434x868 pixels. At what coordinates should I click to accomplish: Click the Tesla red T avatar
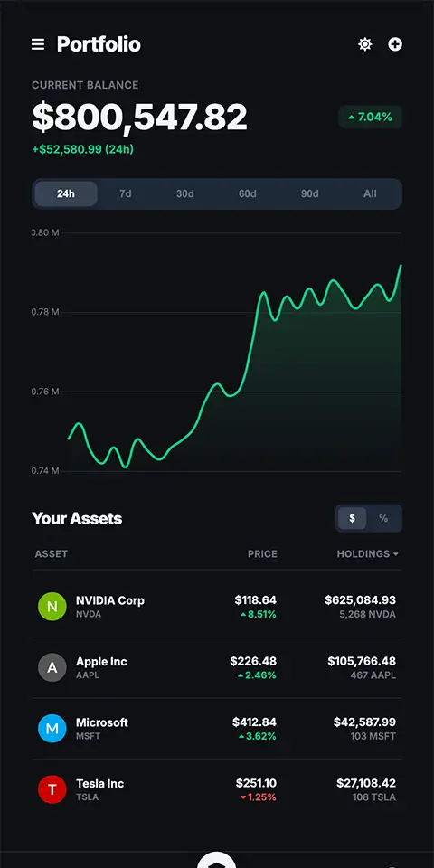click(52, 788)
